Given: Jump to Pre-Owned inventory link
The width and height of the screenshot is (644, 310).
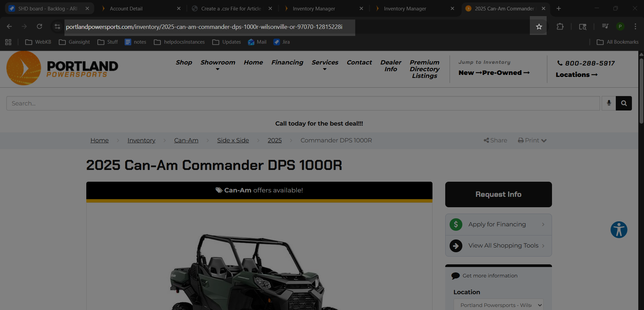Looking at the screenshot, I should click(x=506, y=73).
